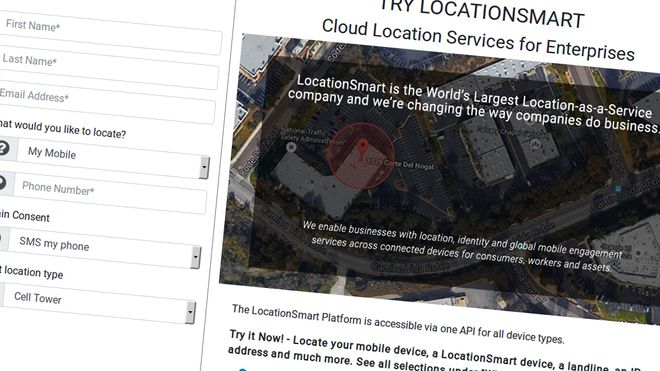Screen dimensions: 660x371
Task: Open the Cell Tower location type dropdown
Action: tap(99, 304)
